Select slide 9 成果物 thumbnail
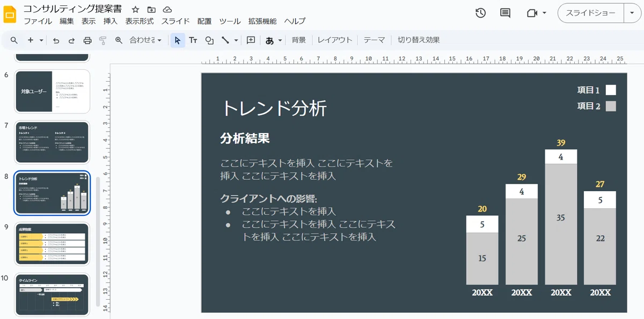 52,244
